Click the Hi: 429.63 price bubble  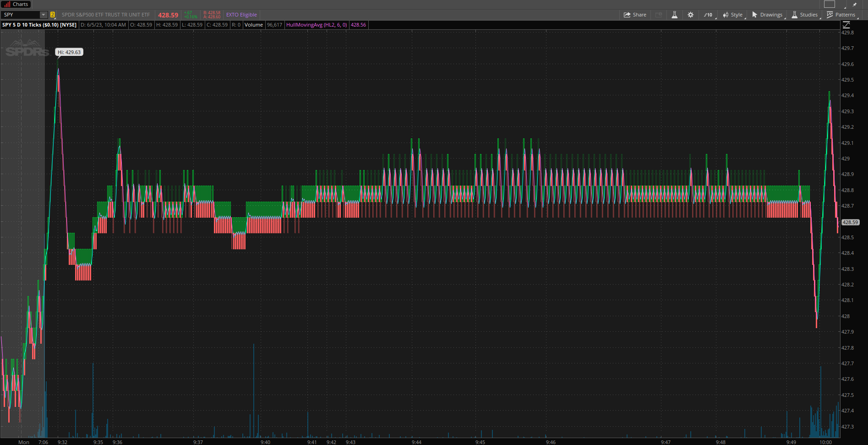click(x=69, y=52)
